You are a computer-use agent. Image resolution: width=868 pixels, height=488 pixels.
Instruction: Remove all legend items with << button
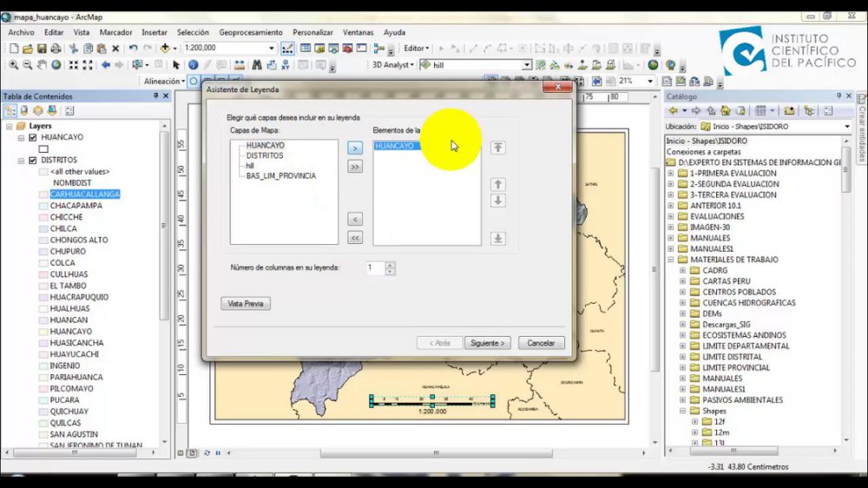point(355,238)
